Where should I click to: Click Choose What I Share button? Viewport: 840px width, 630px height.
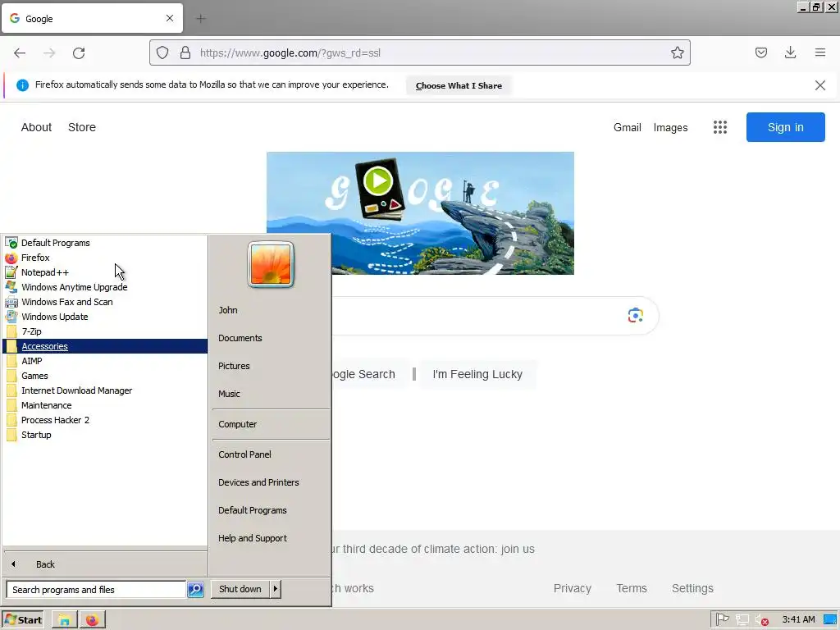coord(459,85)
